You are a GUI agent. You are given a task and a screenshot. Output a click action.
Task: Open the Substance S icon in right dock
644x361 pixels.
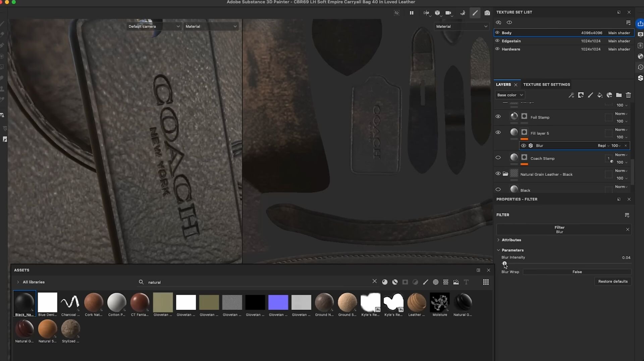(x=640, y=78)
